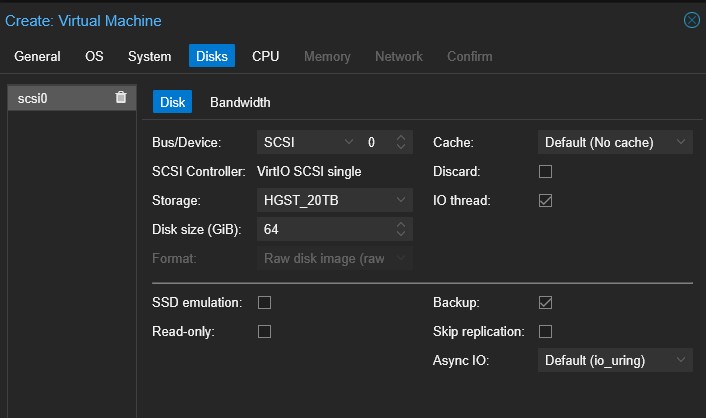Open the General tab
The width and height of the screenshot is (706, 418).
click(37, 56)
